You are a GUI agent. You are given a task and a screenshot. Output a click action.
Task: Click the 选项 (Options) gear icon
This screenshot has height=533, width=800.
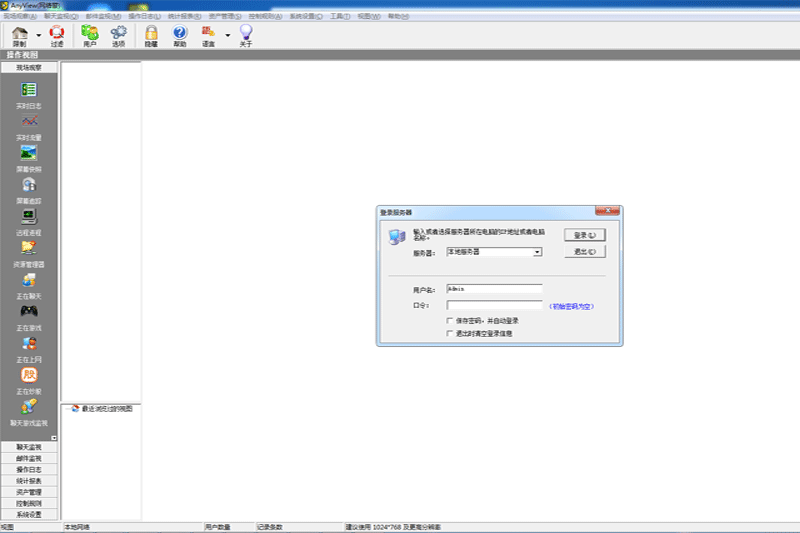pyautogui.click(x=118, y=36)
